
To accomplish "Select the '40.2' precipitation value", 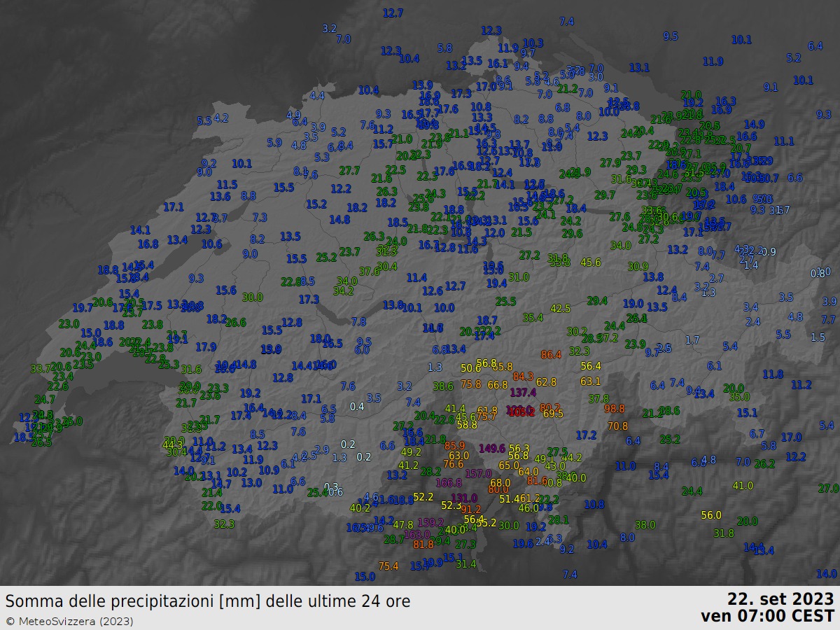I will click(360, 507).
